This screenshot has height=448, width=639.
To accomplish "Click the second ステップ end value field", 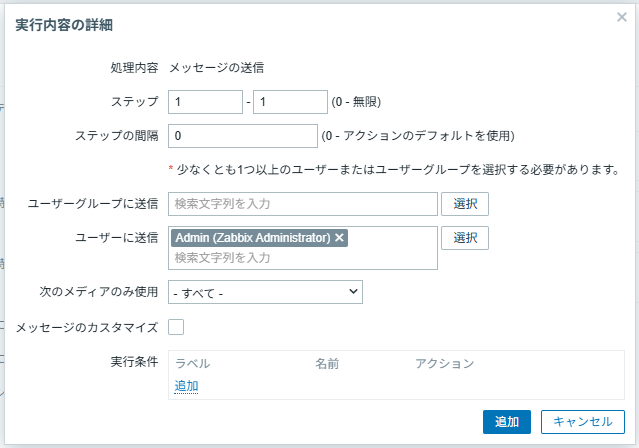I will [x=290, y=102].
